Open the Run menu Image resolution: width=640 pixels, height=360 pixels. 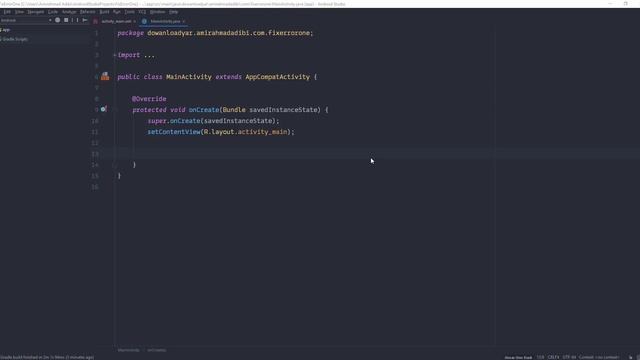[117, 12]
